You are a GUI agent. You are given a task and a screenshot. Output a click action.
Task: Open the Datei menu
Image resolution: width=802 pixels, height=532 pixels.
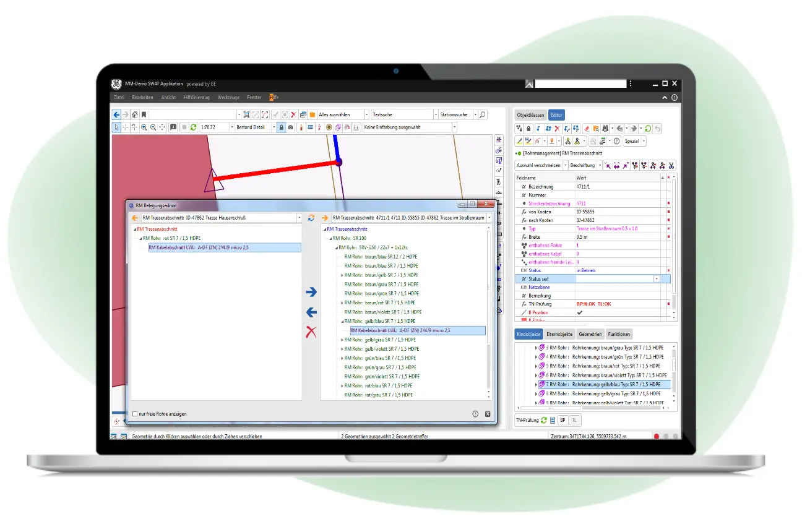point(119,97)
